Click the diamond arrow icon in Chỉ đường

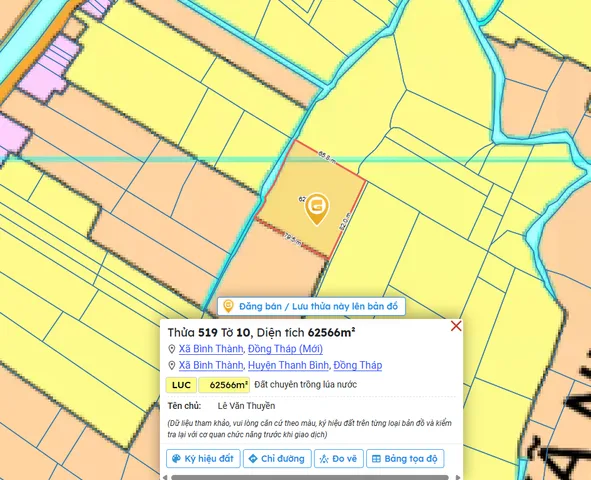point(253,459)
